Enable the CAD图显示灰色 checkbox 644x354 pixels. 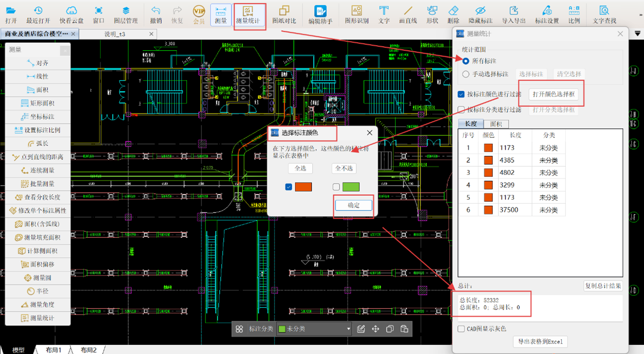pos(461,329)
